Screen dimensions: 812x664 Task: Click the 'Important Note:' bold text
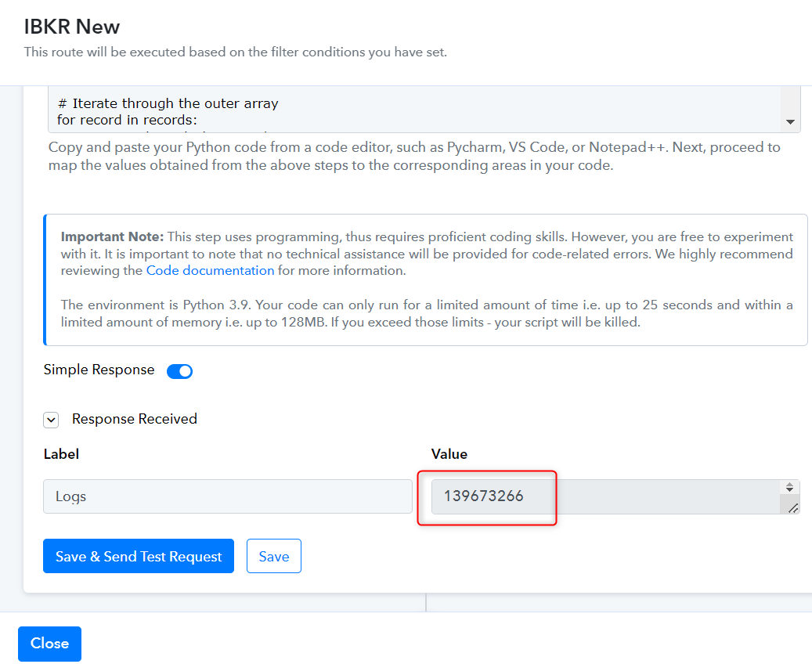(113, 236)
